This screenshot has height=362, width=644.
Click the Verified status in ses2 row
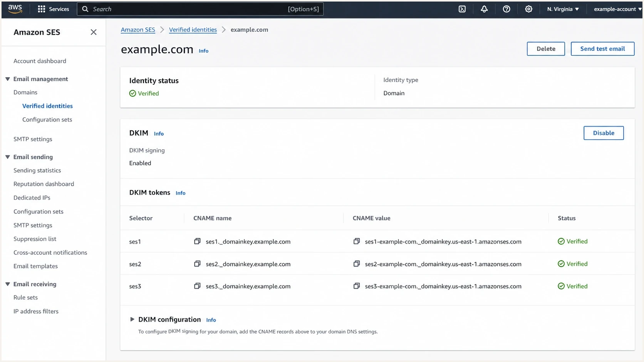[573, 264]
